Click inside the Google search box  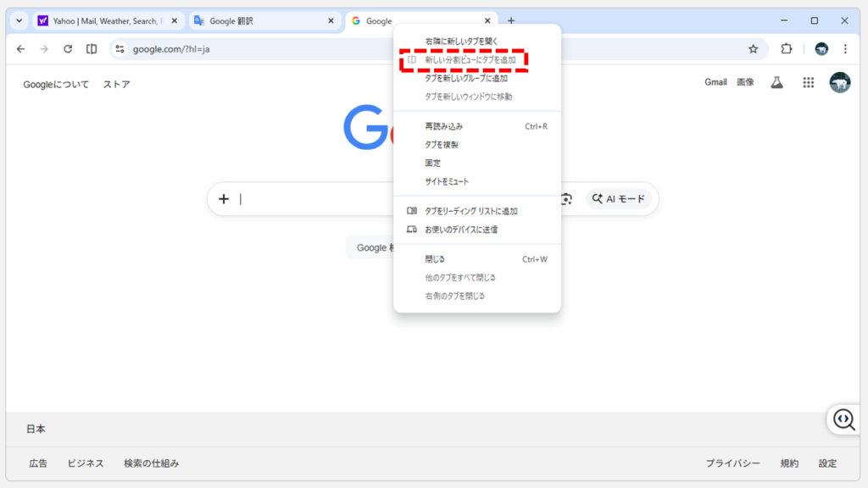click(322, 198)
